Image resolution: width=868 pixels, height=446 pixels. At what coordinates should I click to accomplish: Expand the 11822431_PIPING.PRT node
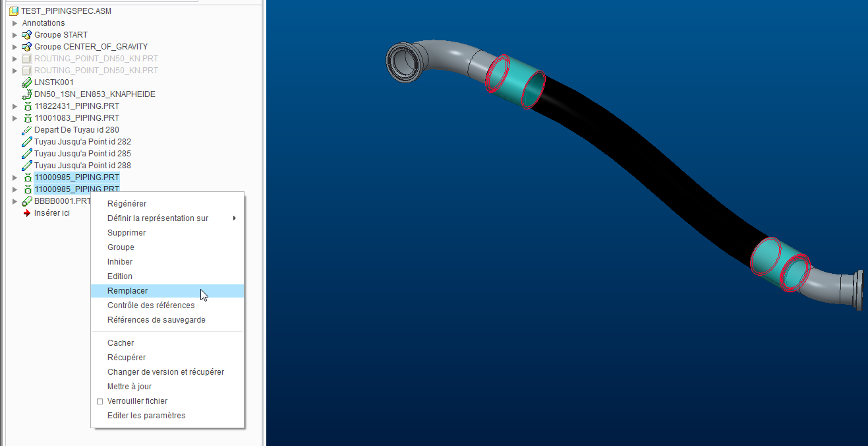tap(15, 106)
